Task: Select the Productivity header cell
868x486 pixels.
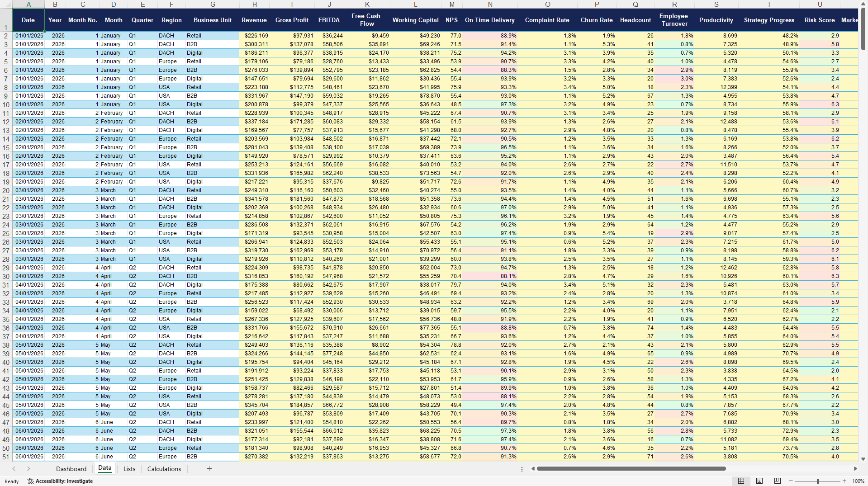Action: 716,20
